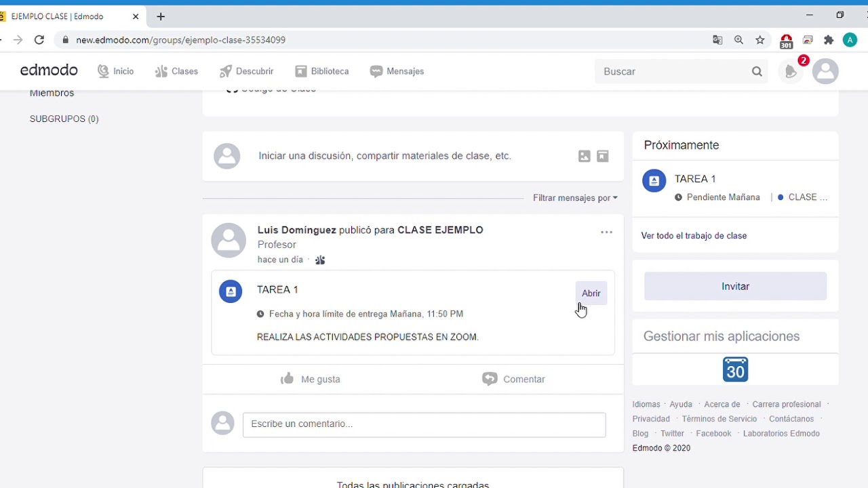Click the translate page icon in the address bar
This screenshot has width=868, height=488.
[x=717, y=40]
